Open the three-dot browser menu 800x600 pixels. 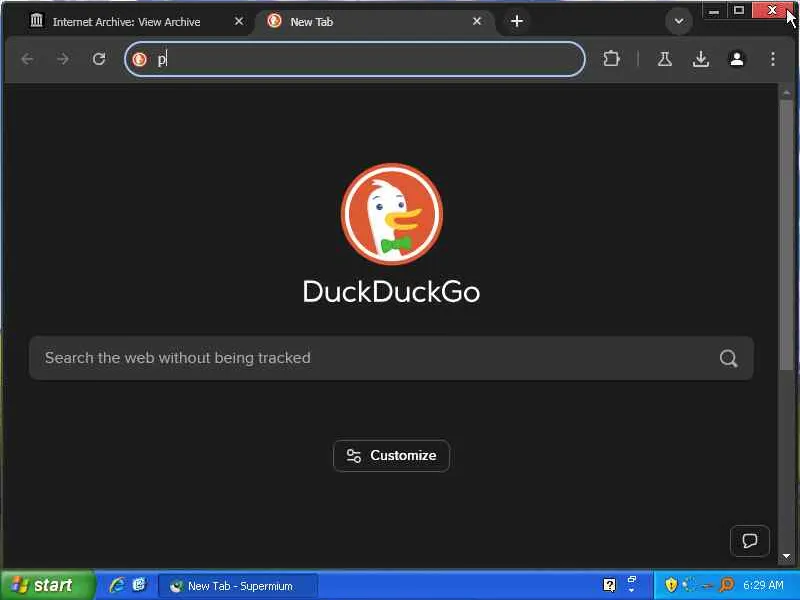(773, 59)
